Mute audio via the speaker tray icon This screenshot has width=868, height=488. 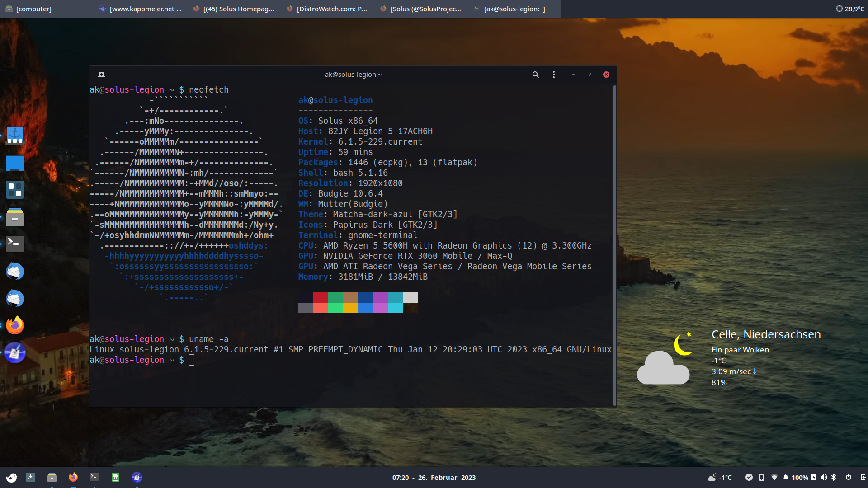coord(823,477)
